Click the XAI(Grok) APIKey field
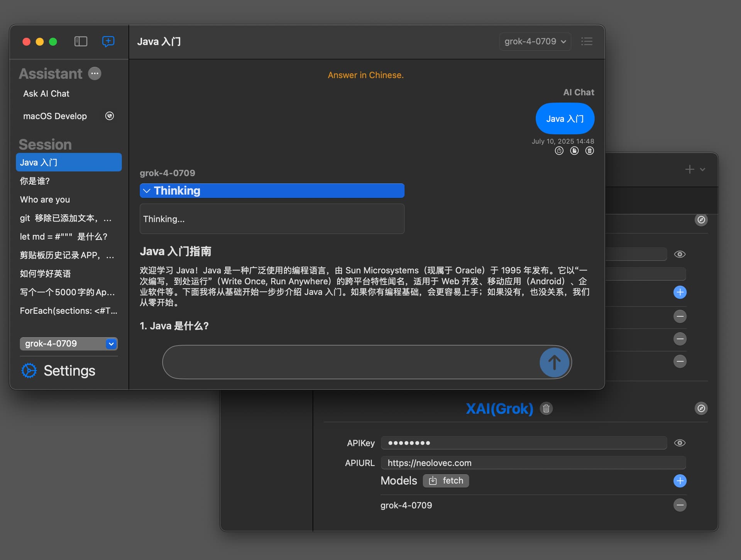 pyautogui.click(x=524, y=443)
